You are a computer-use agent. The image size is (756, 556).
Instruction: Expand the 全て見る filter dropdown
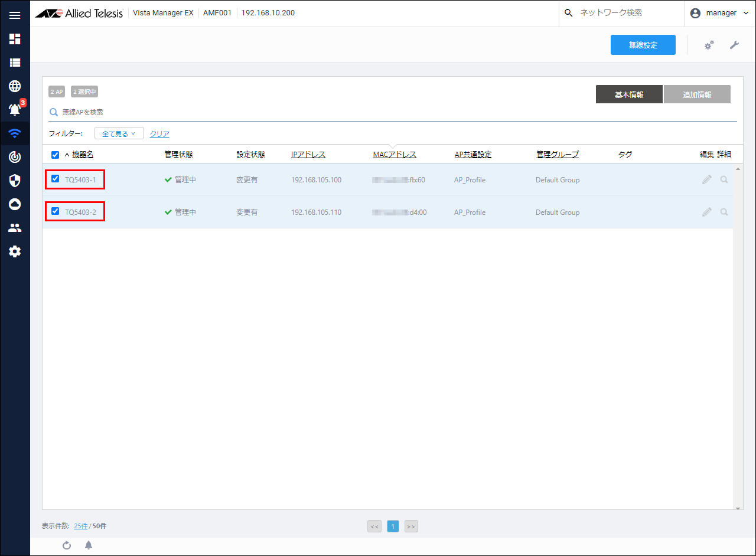click(119, 134)
